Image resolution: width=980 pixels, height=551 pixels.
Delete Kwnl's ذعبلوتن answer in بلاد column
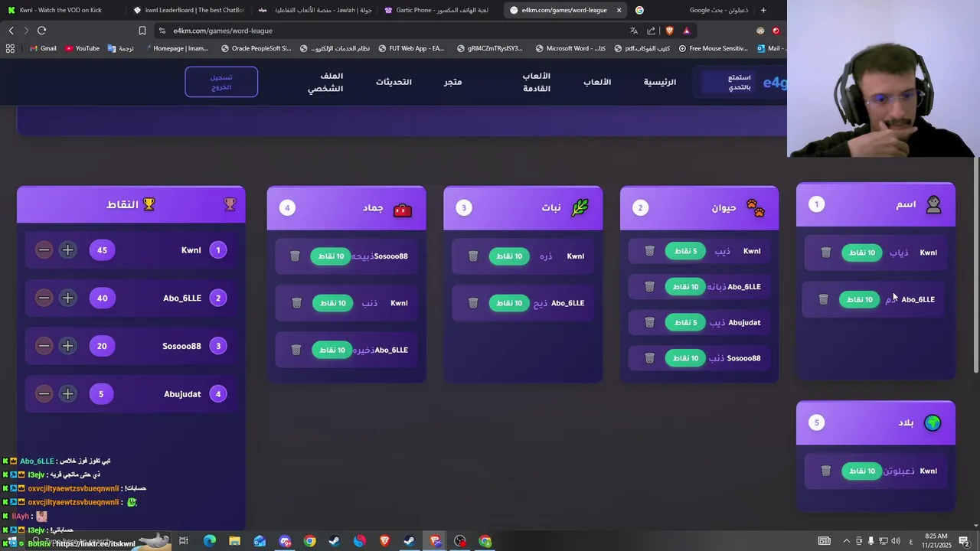point(825,471)
